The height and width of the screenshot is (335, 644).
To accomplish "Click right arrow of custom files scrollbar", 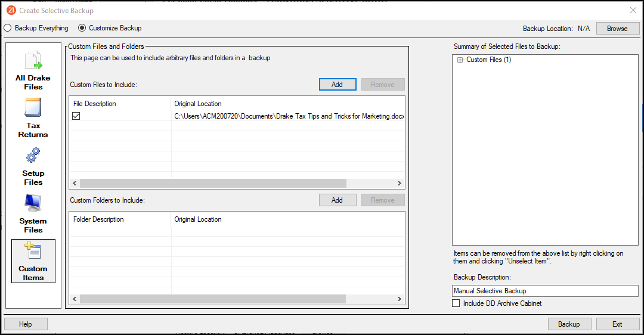I will (x=399, y=183).
